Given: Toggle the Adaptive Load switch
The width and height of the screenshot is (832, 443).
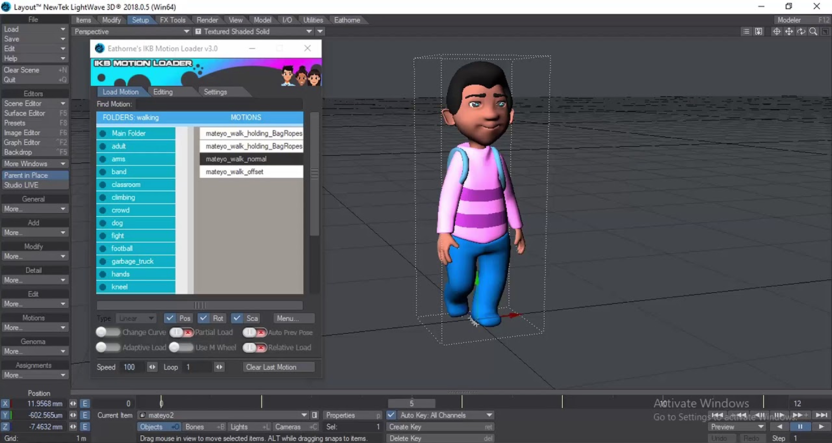Looking at the screenshot, I should (107, 347).
